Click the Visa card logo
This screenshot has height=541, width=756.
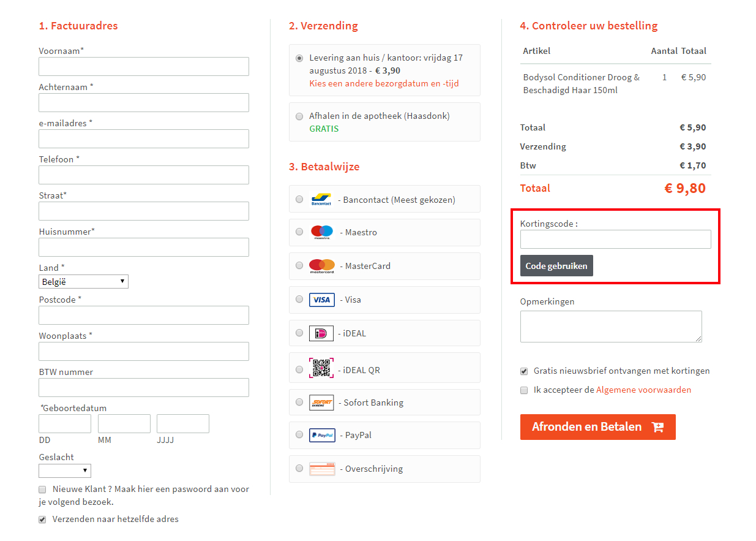pos(321,300)
